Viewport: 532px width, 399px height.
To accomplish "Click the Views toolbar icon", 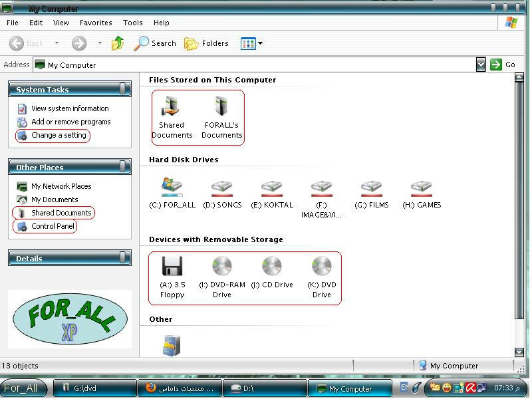I will click(x=248, y=43).
